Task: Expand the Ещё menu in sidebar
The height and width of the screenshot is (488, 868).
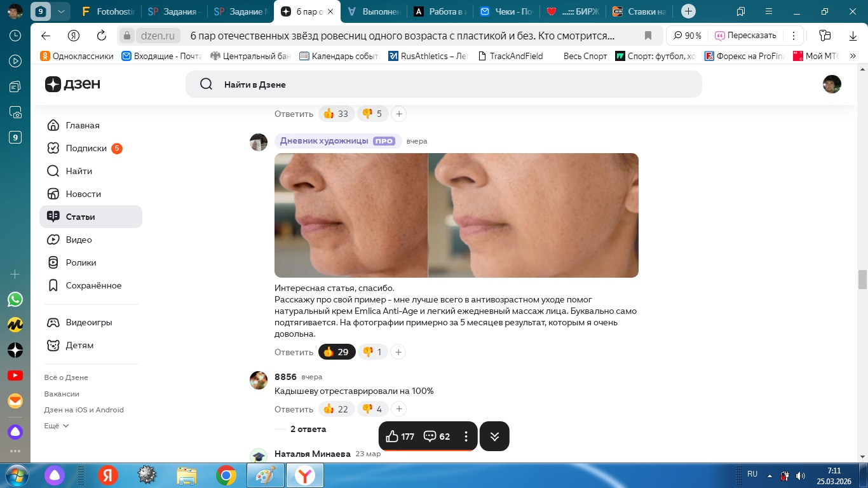Action: [57, 426]
